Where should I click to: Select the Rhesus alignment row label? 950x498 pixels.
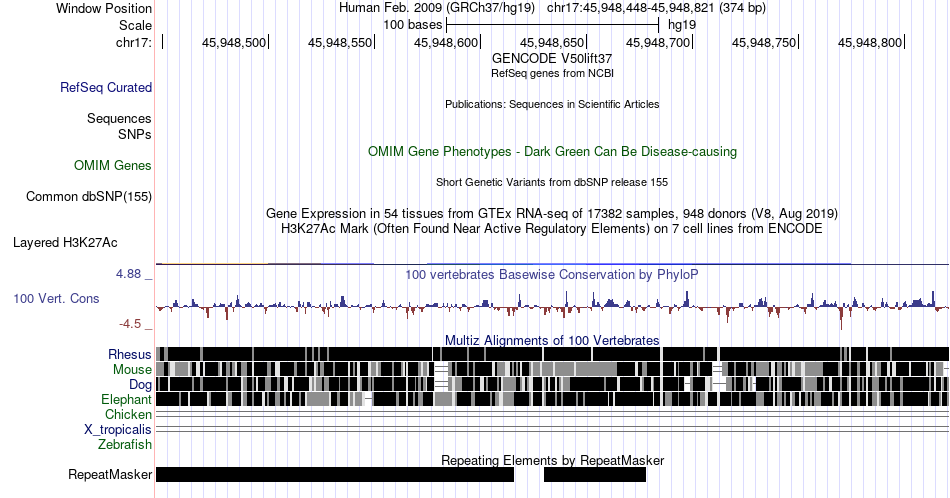(130, 354)
